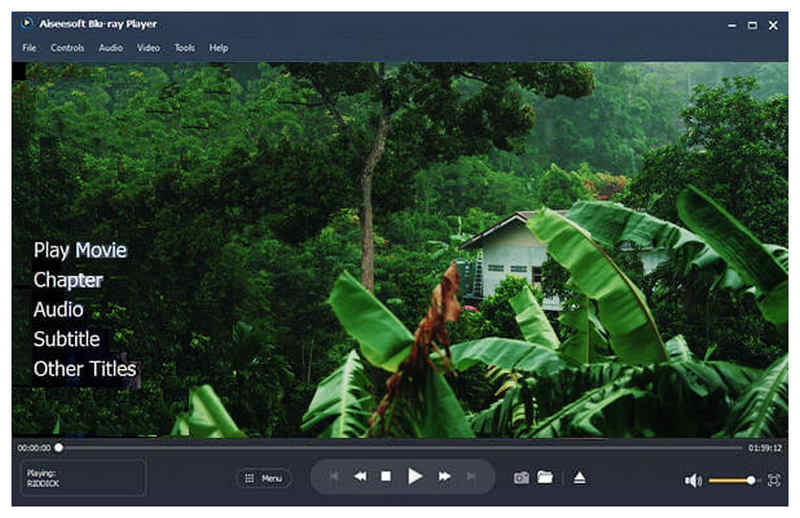The image size is (800, 518).
Task: Click the fast forward icon
Action: click(444, 477)
